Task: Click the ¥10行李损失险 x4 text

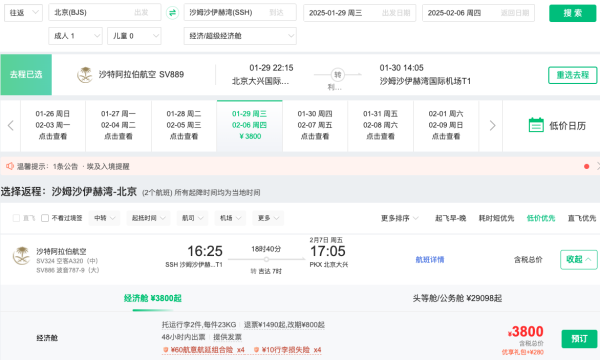Action: coord(292,350)
